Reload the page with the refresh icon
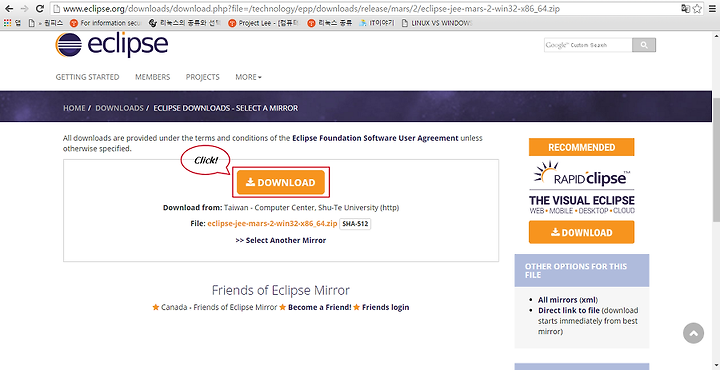 (40, 8)
